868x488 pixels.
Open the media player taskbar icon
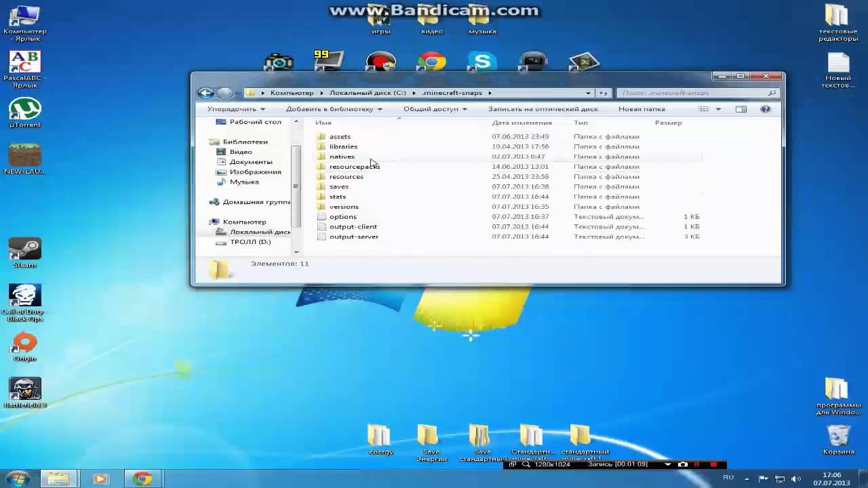tap(100, 479)
